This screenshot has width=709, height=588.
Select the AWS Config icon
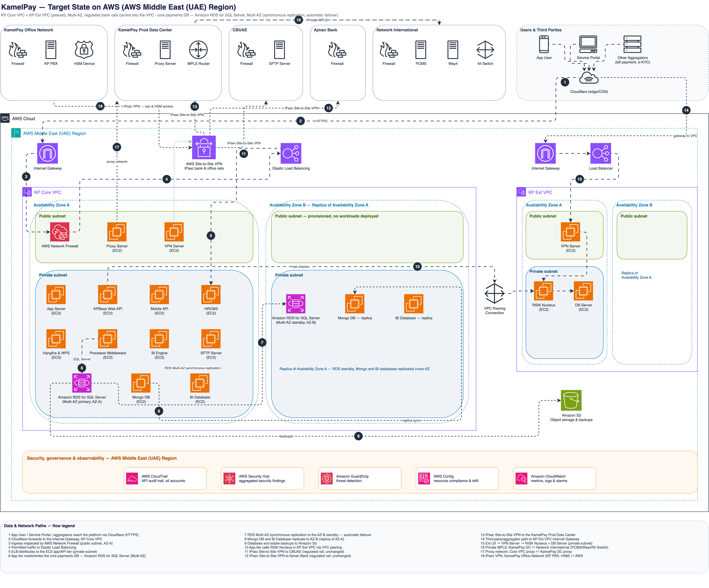(424, 479)
